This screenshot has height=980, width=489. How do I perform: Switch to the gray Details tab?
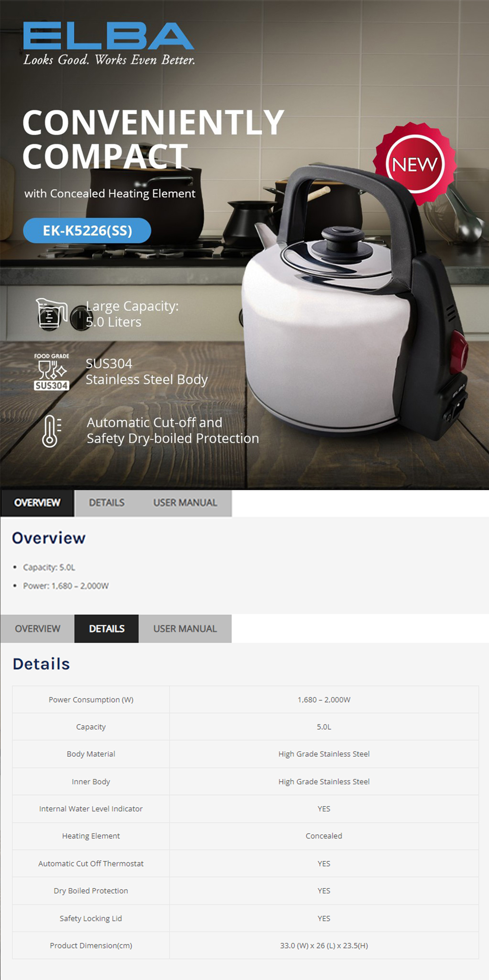[106, 503]
